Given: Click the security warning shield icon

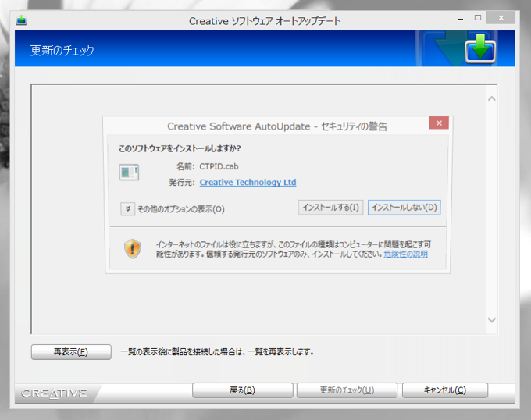Looking at the screenshot, I should click(133, 249).
